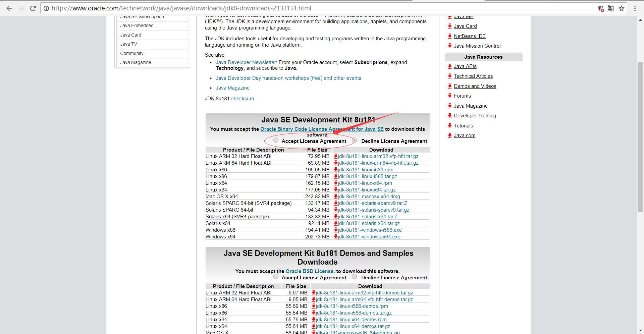
Task: Click red arrow icon beside Java.com
Action: point(450,135)
